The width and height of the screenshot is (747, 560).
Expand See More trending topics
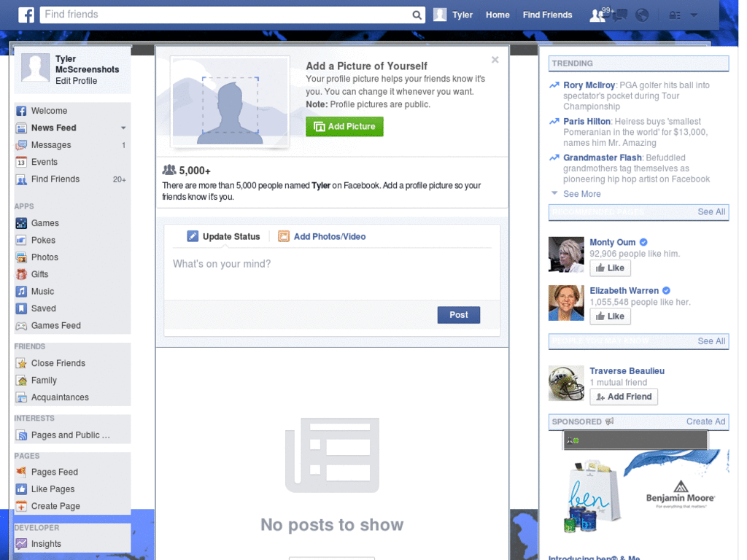pyautogui.click(x=581, y=194)
